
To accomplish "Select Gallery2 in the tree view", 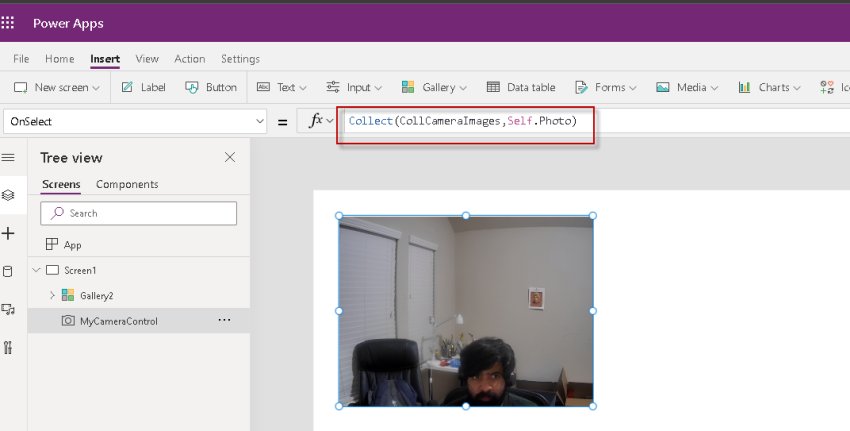I will pos(96,295).
